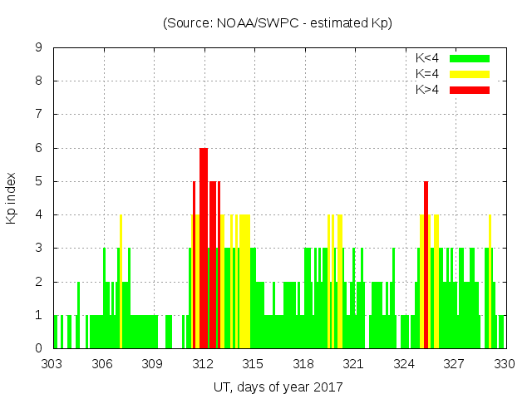Click the yellow K=4 legend swatch

tap(470, 74)
